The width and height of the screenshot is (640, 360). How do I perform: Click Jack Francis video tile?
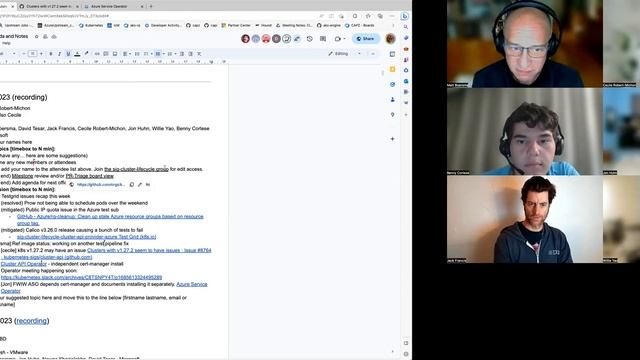click(x=524, y=219)
